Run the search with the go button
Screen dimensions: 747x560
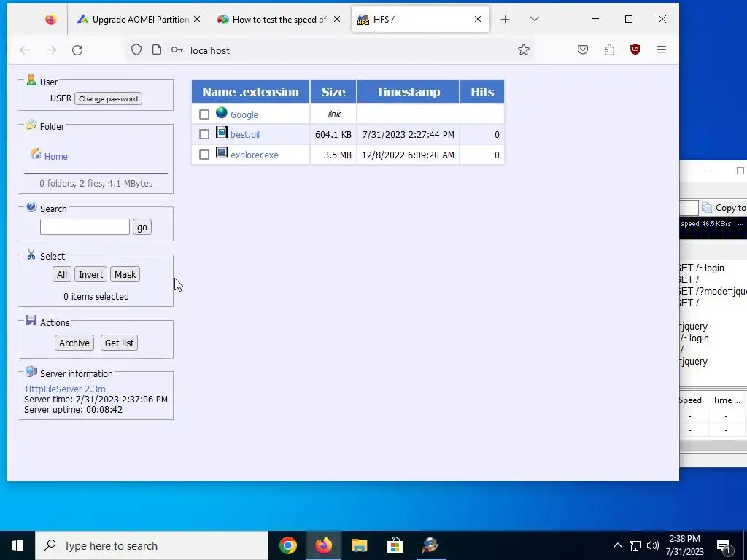click(142, 227)
